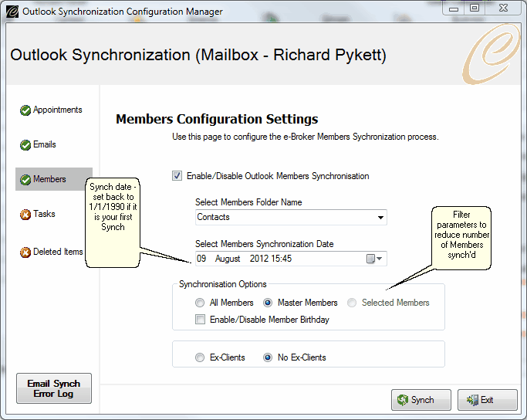Click the orange cross icon beside Deleted Items
527x420 pixels.
coord(25,252)
